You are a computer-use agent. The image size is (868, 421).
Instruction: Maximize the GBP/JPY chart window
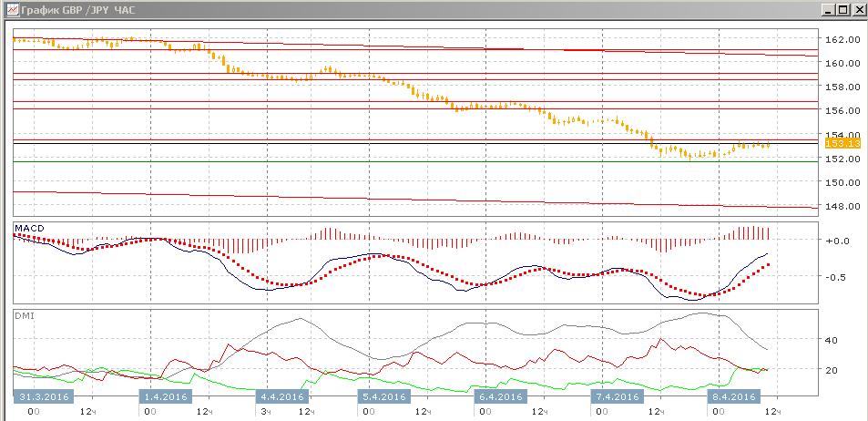click(842, 10)
